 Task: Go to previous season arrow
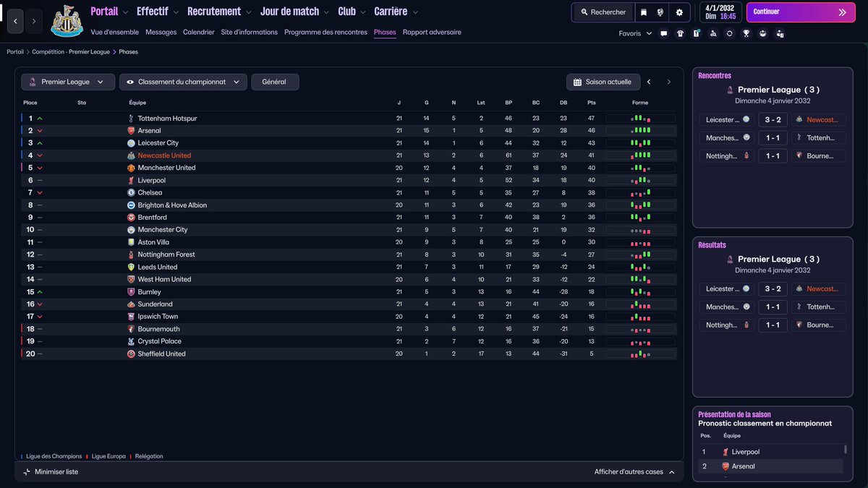coord(649,82)
